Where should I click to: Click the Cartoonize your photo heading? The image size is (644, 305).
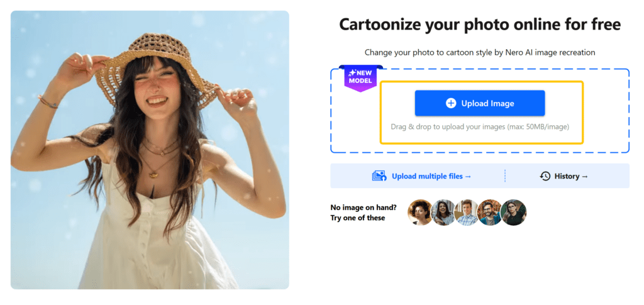tap(480, 25)
